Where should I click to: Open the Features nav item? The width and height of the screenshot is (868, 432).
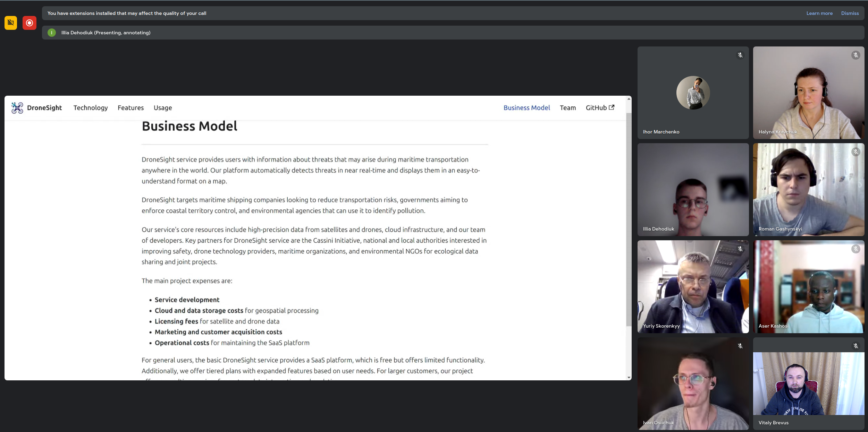130,108
